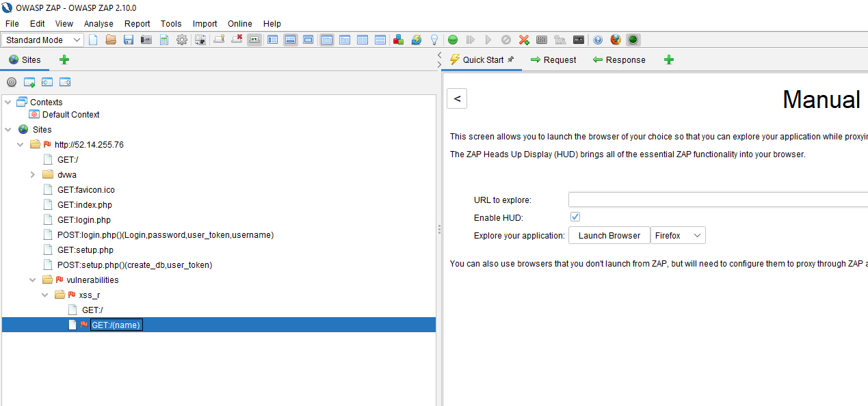The width and height of the screenshot is (868, 406).
Task: Switch to the Response tab
Action: (x=619, y=59)
